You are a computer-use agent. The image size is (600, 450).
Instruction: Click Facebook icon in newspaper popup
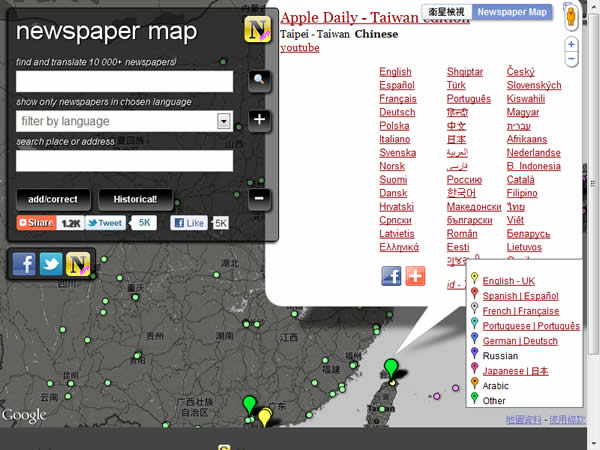pyautogui.click(x=391, y=276)
